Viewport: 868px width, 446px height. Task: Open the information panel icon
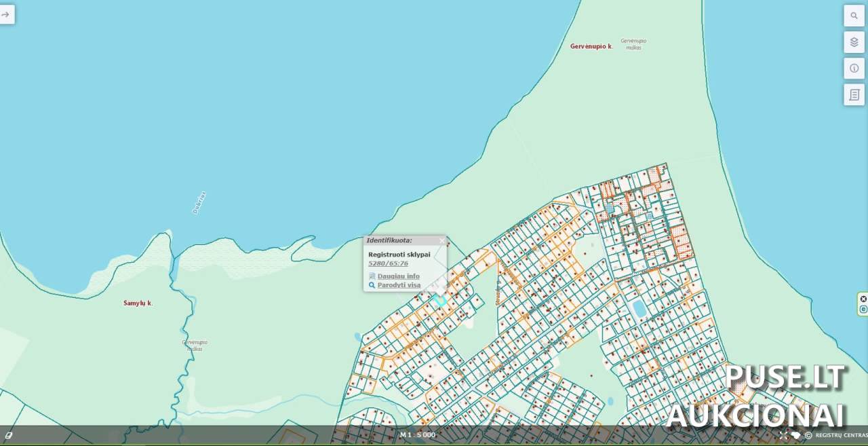tap(854, 68)
